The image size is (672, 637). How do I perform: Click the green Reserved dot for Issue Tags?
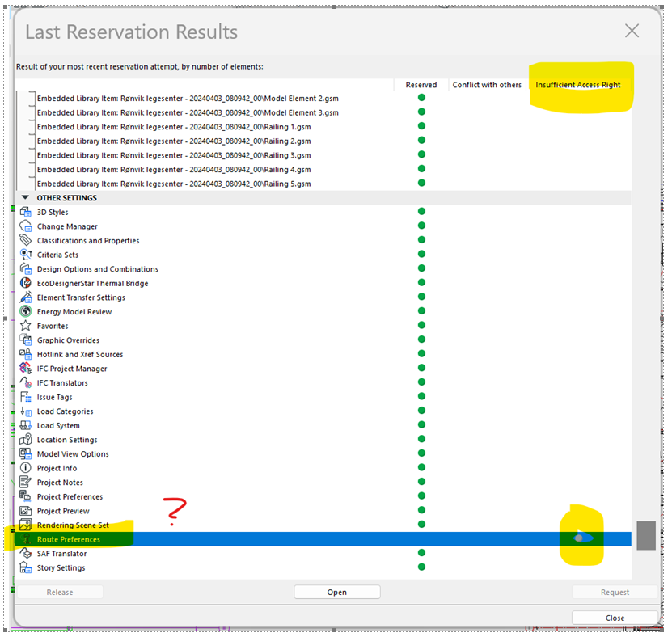[x=421, y=397]
